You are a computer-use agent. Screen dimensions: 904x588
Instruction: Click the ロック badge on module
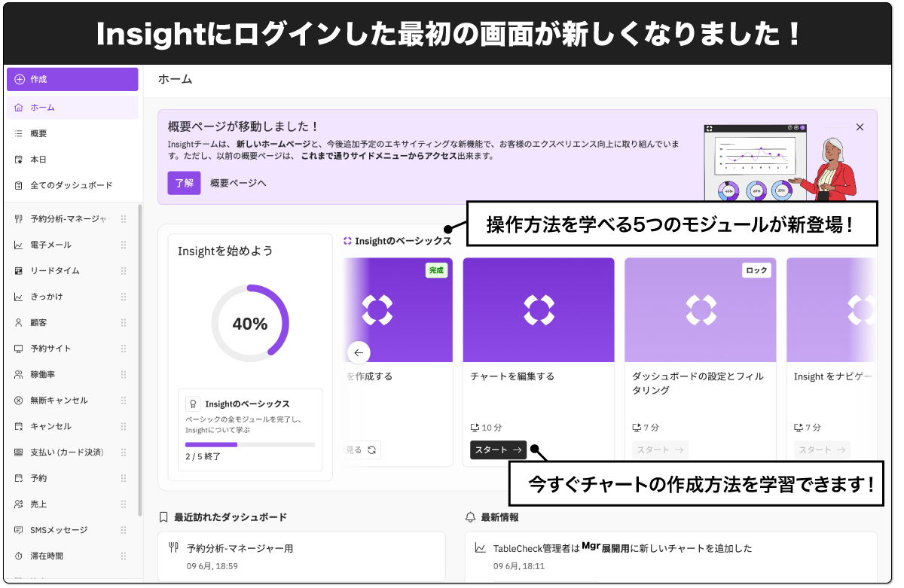tap(756, 270)
